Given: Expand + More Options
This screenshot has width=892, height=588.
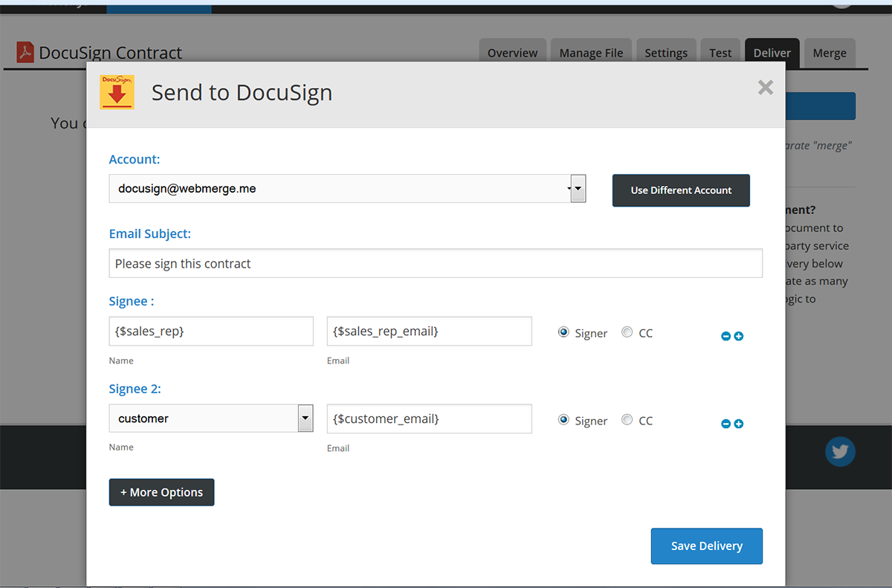Looking at the screenshot, I should 161,492.
